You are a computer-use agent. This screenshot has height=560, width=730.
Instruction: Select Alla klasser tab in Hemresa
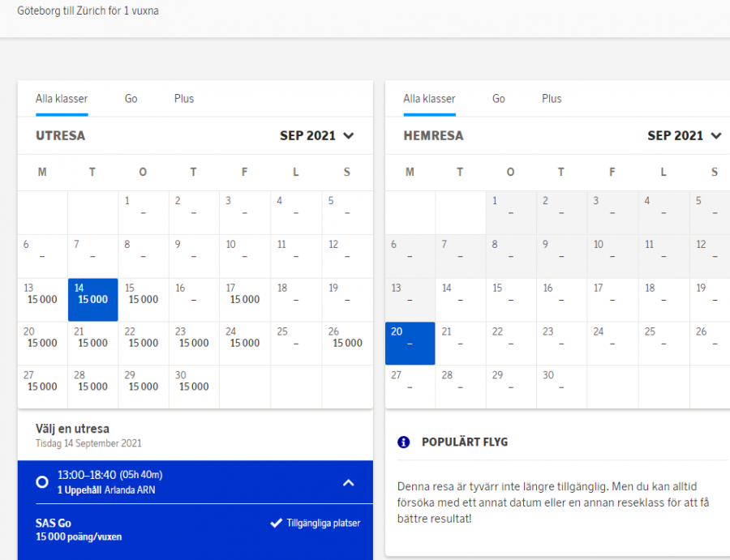429,99
